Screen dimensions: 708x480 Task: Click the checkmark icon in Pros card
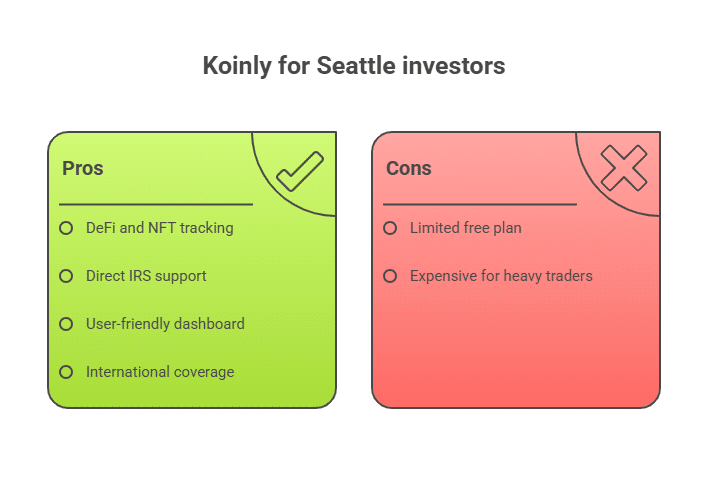tap(300, 172)
